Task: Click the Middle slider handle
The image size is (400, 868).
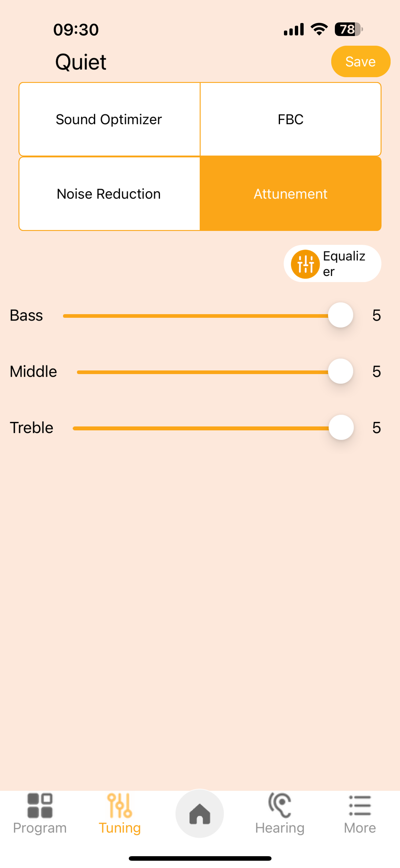Action: coord(341,371)
